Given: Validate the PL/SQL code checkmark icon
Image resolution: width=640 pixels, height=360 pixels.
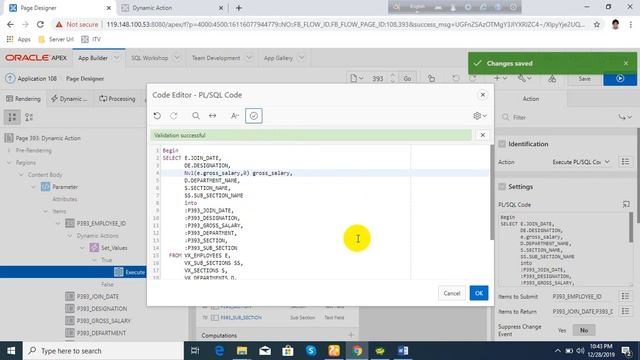Looking at the screenshot, I should pyautogui.click(x=253, y=116).
